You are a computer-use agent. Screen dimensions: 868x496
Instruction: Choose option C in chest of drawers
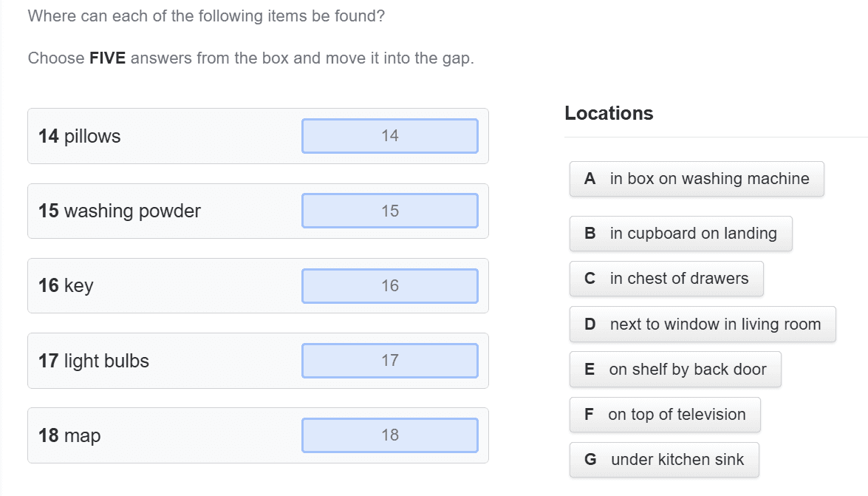[x=666, y=279]
